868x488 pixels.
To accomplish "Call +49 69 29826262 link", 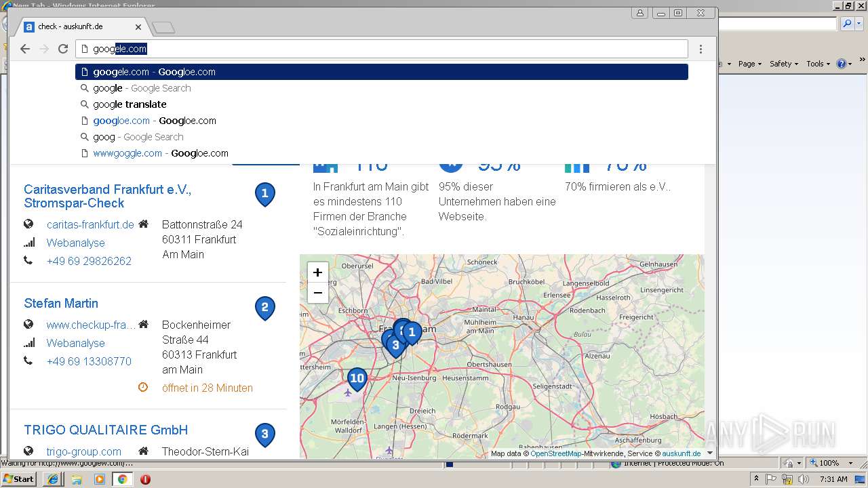I will (89, 261).
